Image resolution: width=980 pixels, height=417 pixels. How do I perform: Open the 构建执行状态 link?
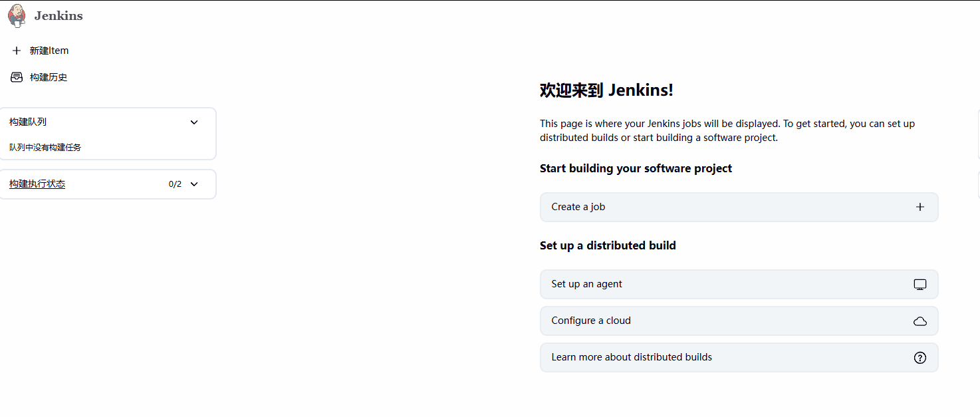click(37, 184)
